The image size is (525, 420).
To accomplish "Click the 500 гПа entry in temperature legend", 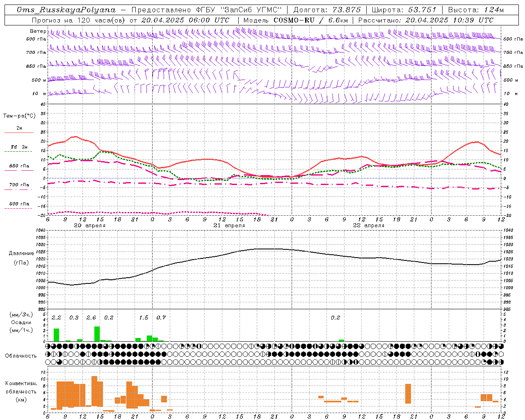I will 19,204.
